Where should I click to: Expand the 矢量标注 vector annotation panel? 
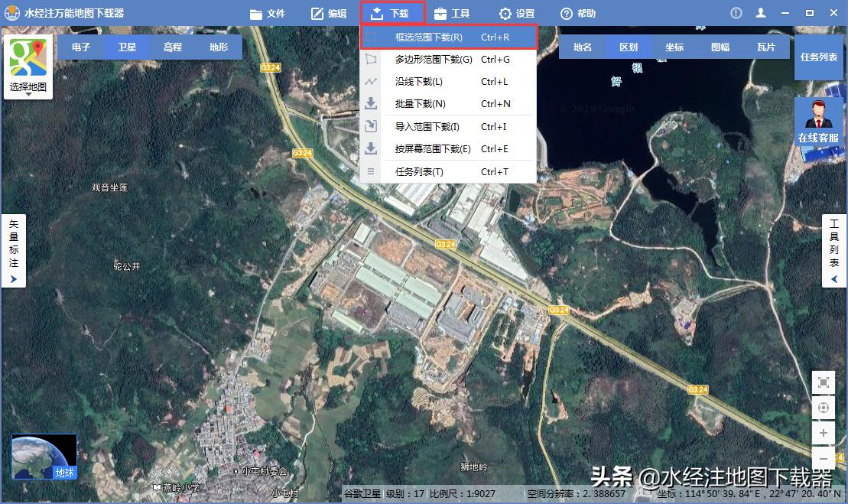(x=13, y=250)
